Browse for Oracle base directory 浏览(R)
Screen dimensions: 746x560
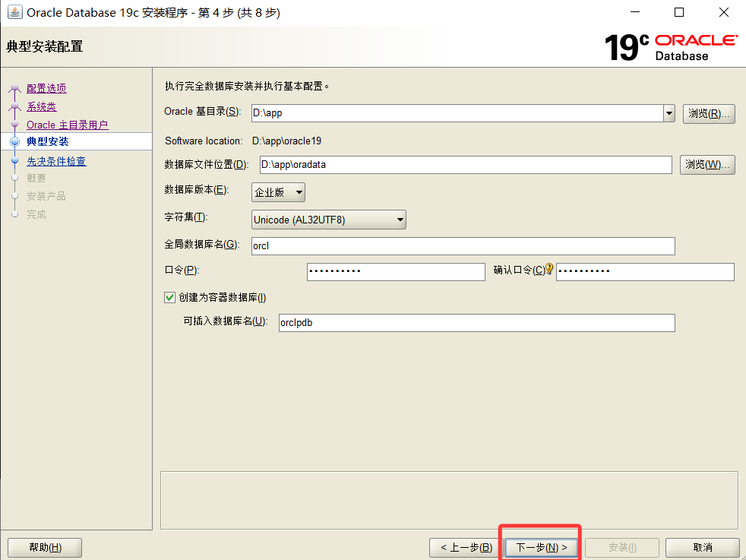point(709,114)
